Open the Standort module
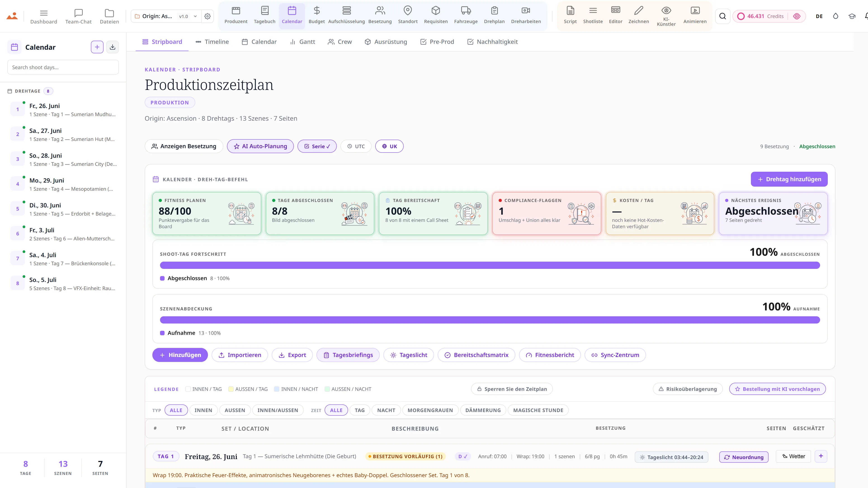Screen dimensions: 868x488 pyautogui.click(x=408, y=16)
